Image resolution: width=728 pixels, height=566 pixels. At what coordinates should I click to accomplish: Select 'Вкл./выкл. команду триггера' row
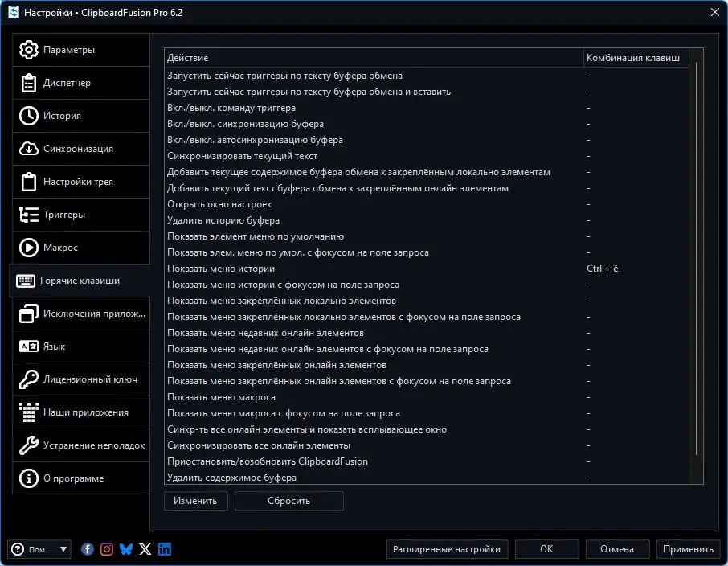427,108
